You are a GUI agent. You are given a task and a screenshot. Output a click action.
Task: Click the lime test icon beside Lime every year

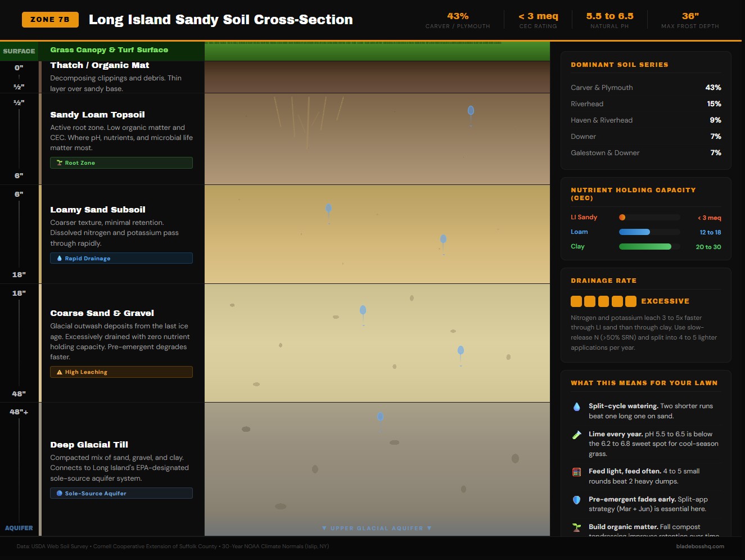[x=576, y=435]
